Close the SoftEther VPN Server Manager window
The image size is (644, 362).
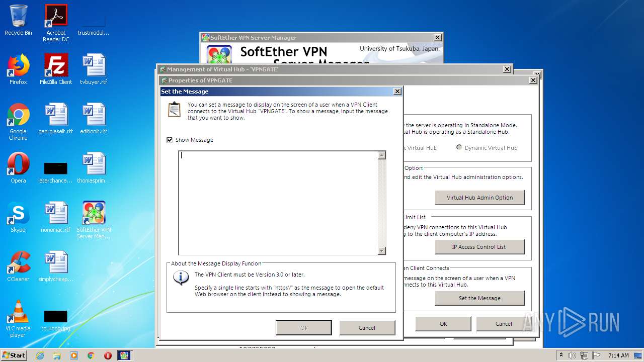tap(438, 38)
